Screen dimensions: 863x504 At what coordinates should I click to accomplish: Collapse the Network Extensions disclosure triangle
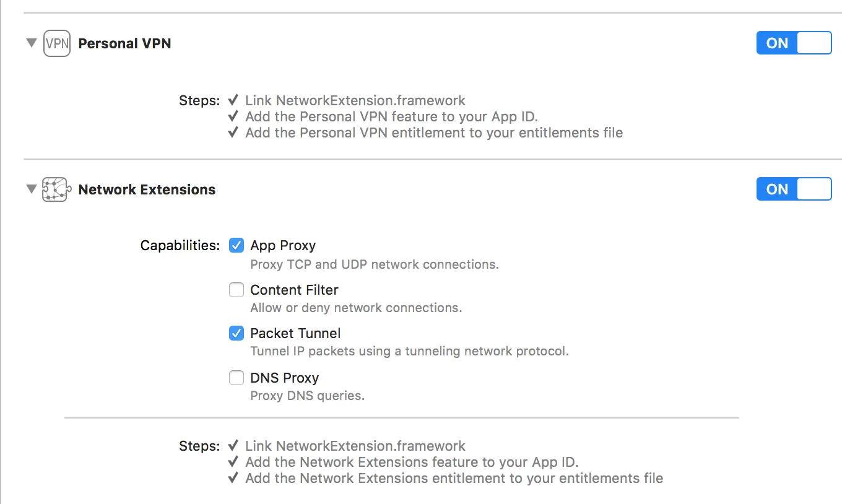click(31, 189)
